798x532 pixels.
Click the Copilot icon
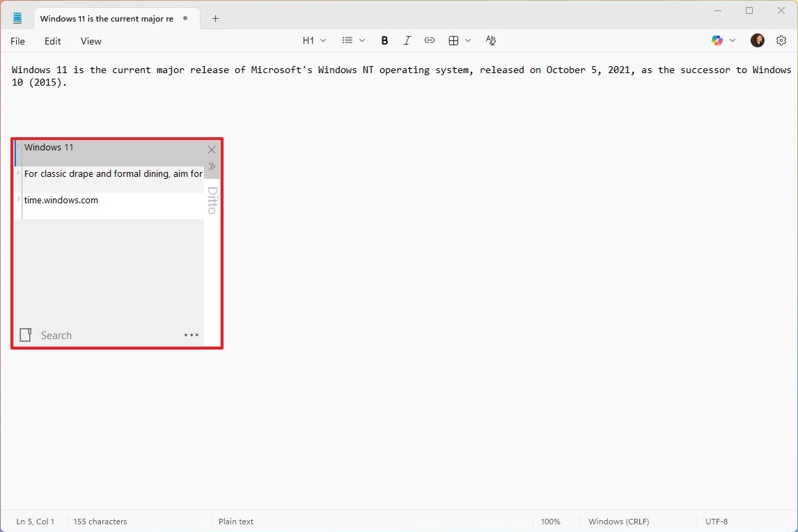tap(717, 41)
